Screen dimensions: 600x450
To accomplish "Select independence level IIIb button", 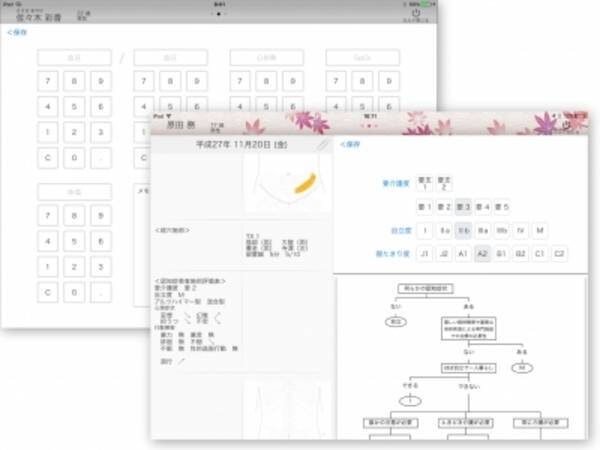I will [x=502, y=230].
